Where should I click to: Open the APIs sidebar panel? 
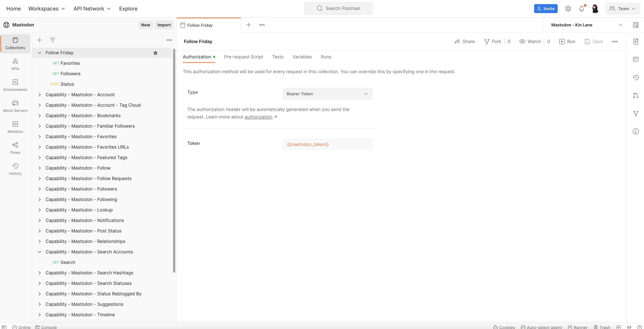(x=15, y=64)
